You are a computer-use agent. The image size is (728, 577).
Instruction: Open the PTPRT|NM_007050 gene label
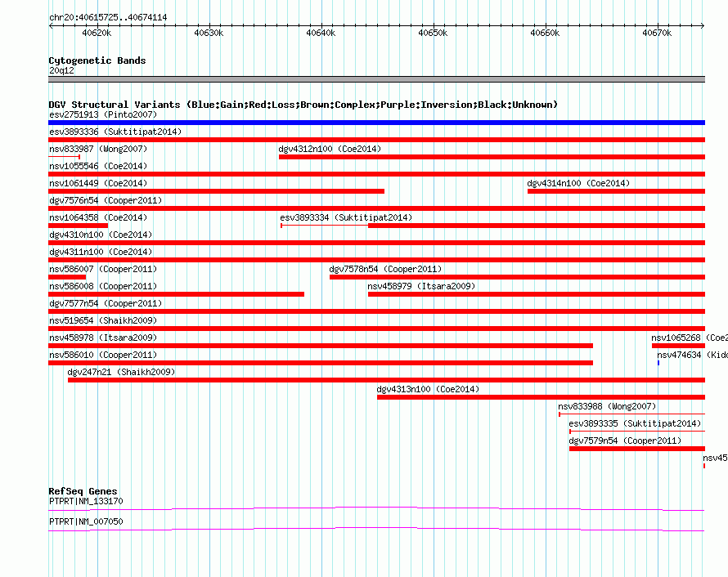[x=86, y=521]
